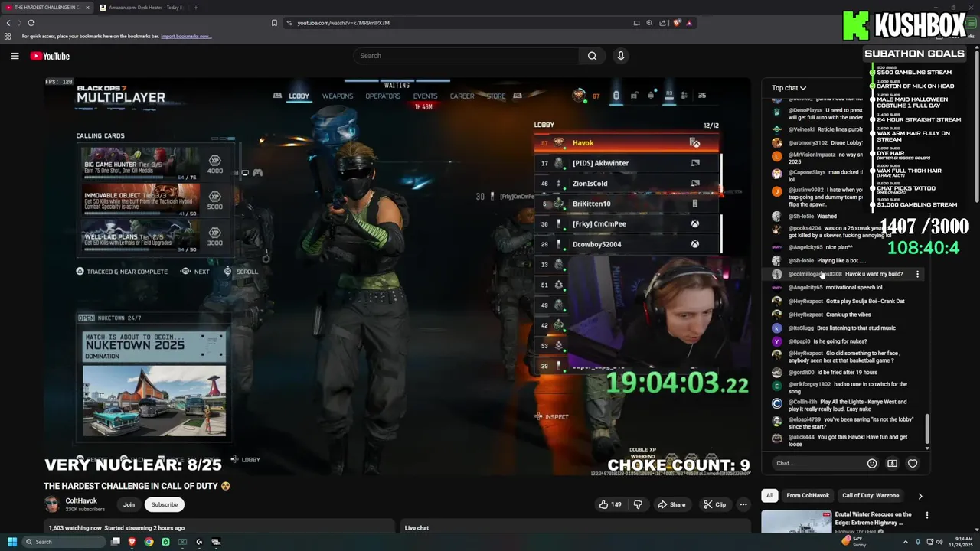Click the live stream video player
Screen dimensions: 980x551
click(397, 275)
